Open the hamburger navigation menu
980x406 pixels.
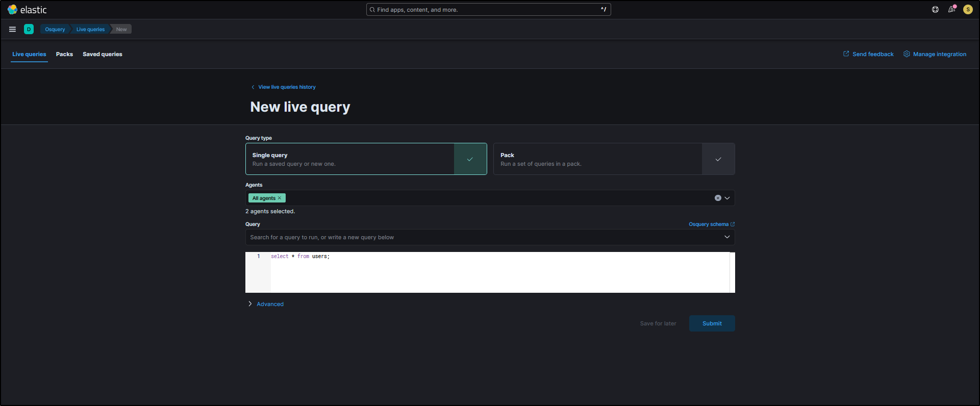tap(12, 29)
